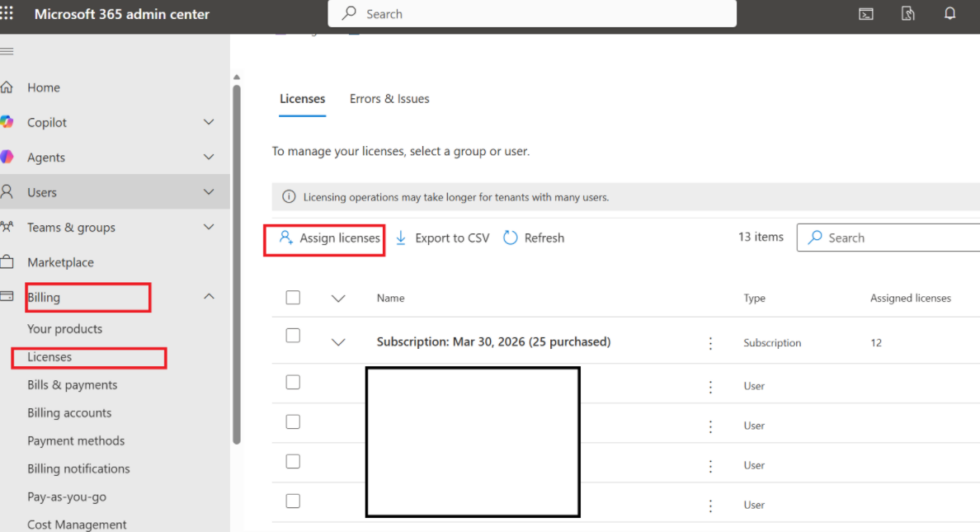The image size is (980, 532).
Task: Click the Home house icon
Action: point(7,87)
